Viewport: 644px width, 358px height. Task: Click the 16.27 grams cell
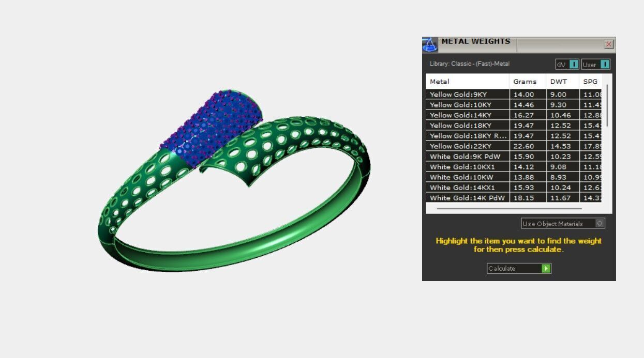528,115
